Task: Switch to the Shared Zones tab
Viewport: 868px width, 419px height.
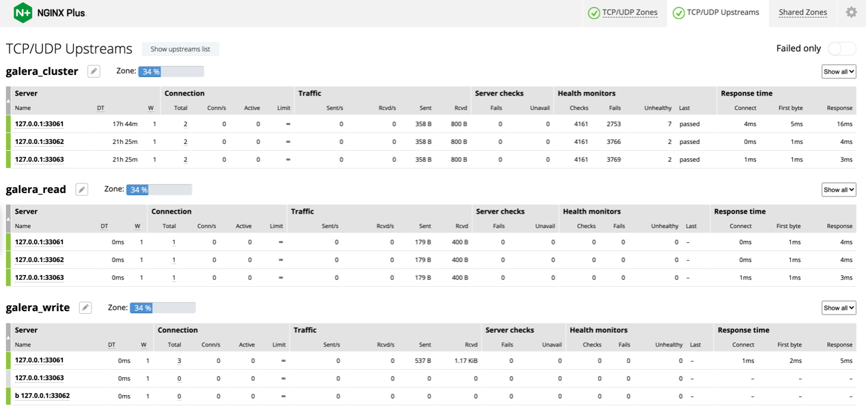Action: [x=802, y=12]
